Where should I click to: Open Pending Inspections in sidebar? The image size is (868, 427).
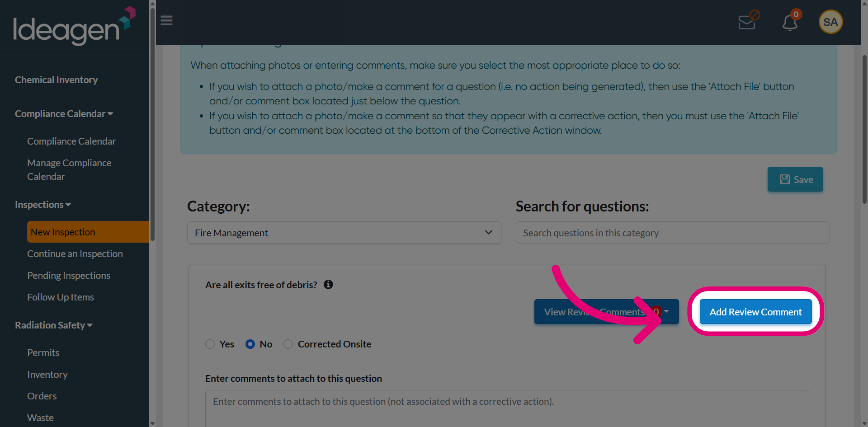pyautogui.click(x=69, y=276)
